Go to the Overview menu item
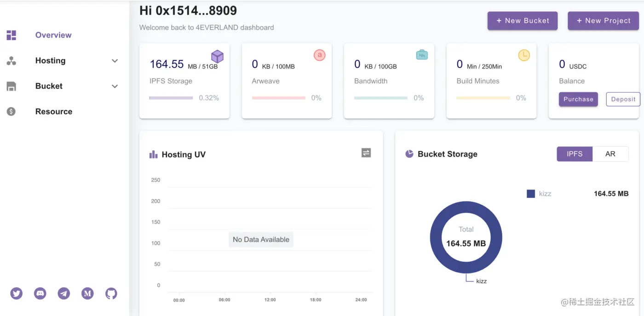 tap(53, 35)
